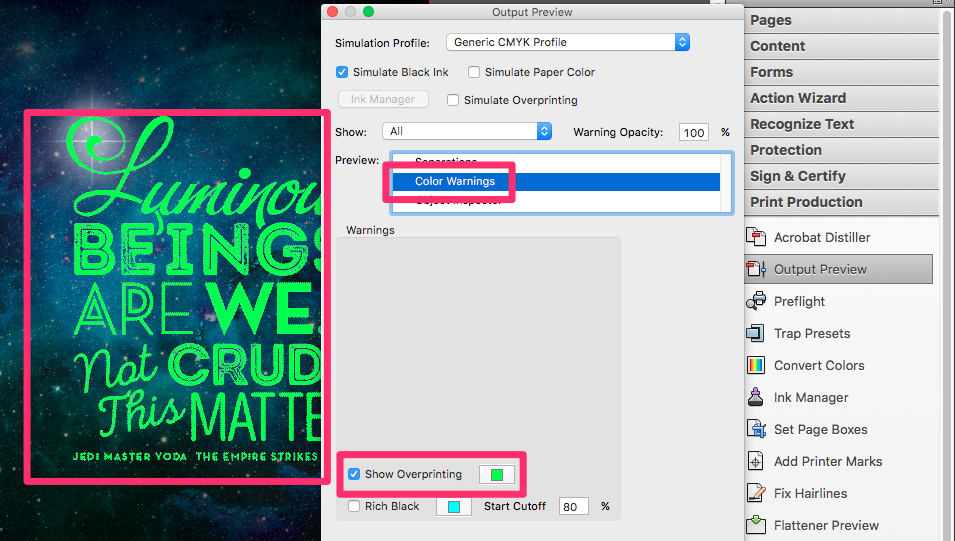Uncheck Simulate Black Ink
Screen dimensions: 955x541
(342, 72)
